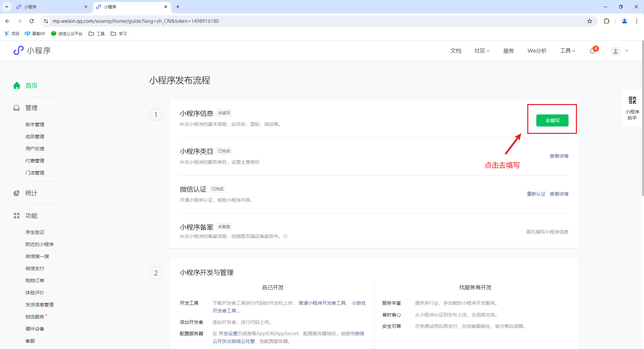Click the user avatar icon
The image size is (644, 349).
(615, 51)
